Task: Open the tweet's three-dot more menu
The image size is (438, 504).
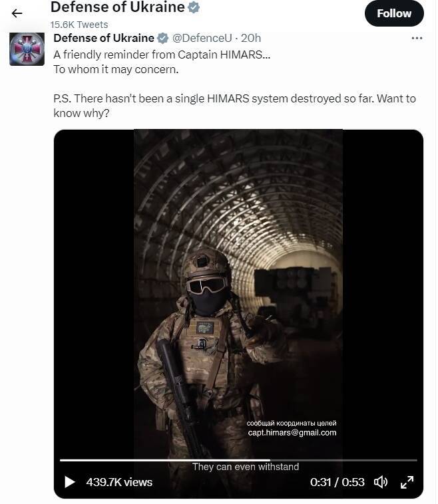Action: (x=417, y=39)
